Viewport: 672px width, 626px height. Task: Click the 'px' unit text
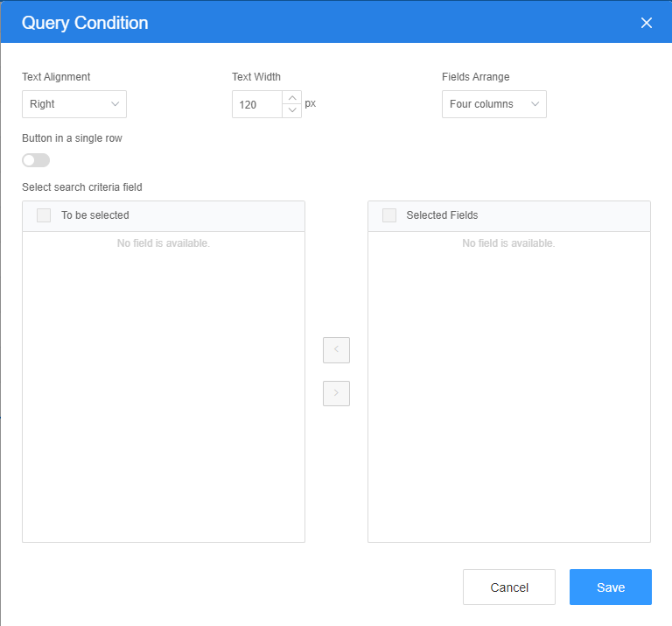(x=311, y=103)
